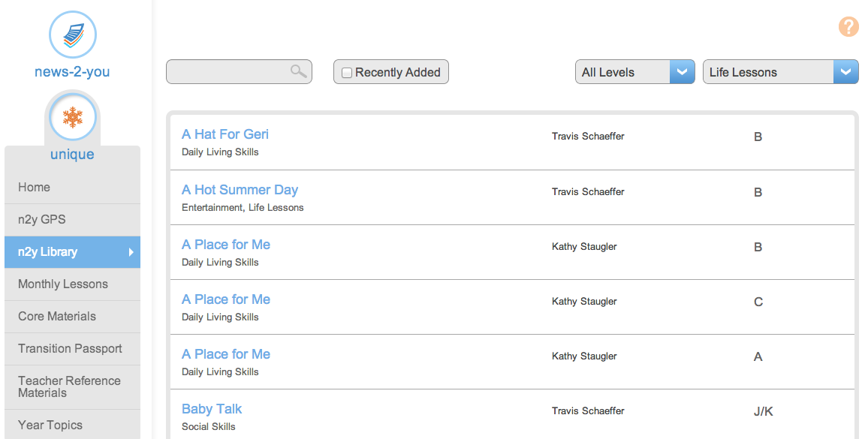Open A Place for Me level C
This screenshot has height=439, width=868.
pos(226,299)
